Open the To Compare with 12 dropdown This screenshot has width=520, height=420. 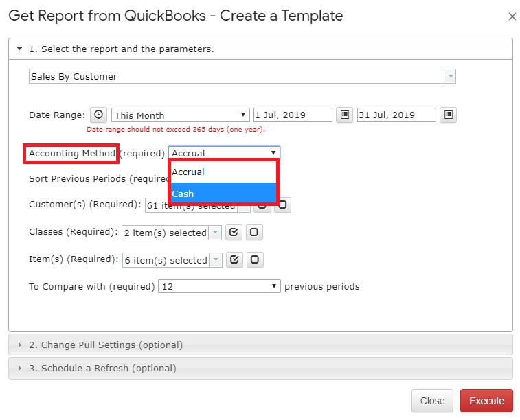(x=219, y=286)
